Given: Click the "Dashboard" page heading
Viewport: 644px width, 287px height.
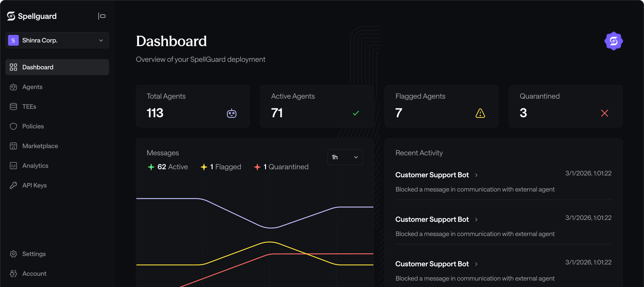Looking at the screenshot, I should (171, 41).
